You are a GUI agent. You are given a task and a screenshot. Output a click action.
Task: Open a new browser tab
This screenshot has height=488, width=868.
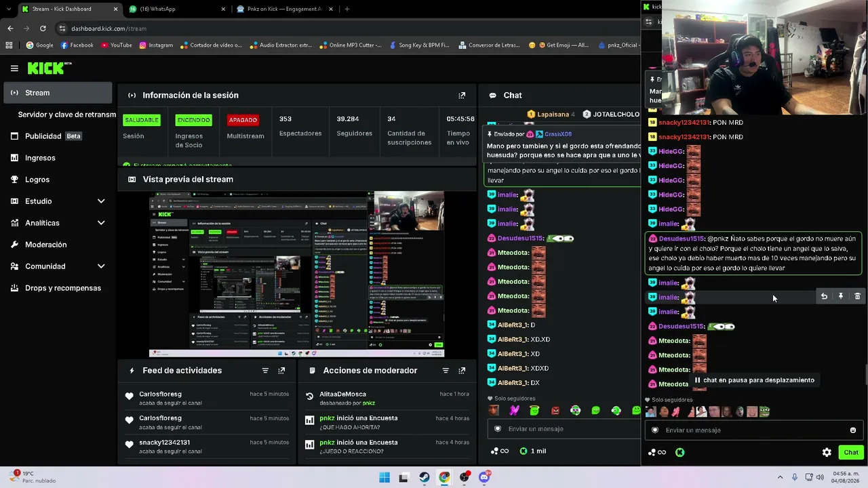point(347,9)
